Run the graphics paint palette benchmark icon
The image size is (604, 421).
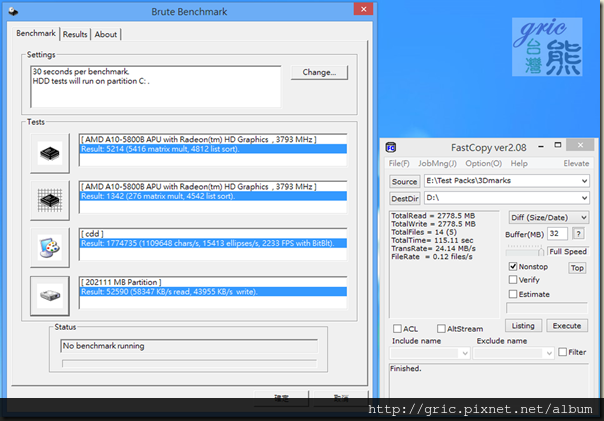coord(50,247)
